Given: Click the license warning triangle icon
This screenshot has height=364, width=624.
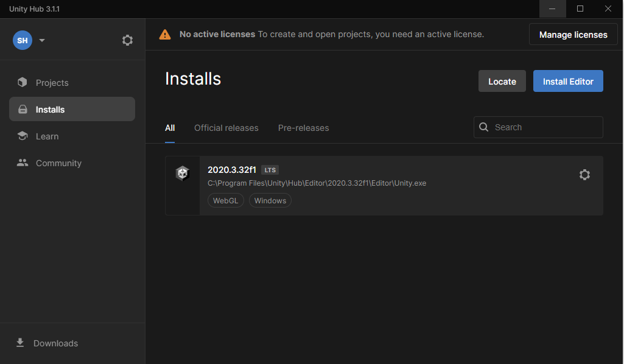Looking at the screenshot, I should click(164, 34).
